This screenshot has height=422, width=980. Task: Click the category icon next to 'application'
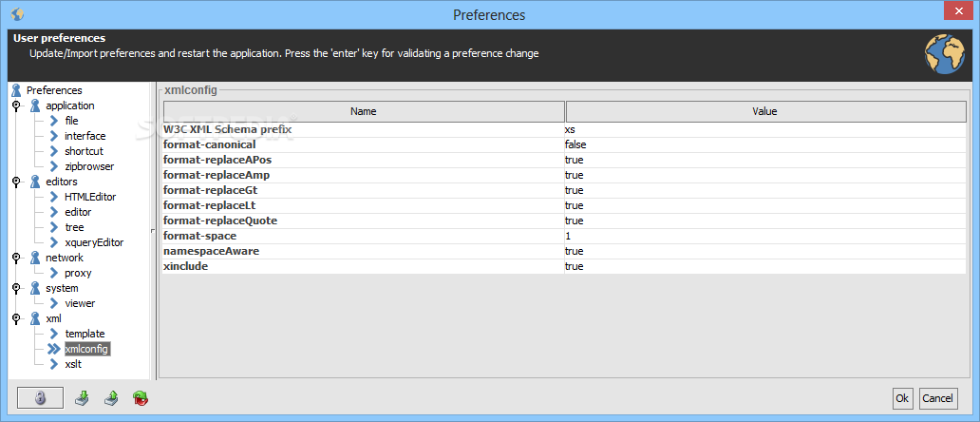(36, 105)
